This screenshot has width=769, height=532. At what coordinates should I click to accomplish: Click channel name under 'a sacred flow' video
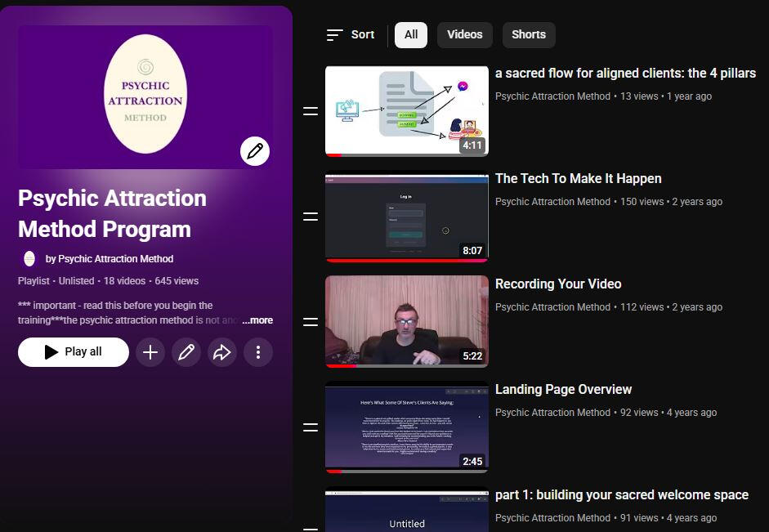tap(552, 96)
